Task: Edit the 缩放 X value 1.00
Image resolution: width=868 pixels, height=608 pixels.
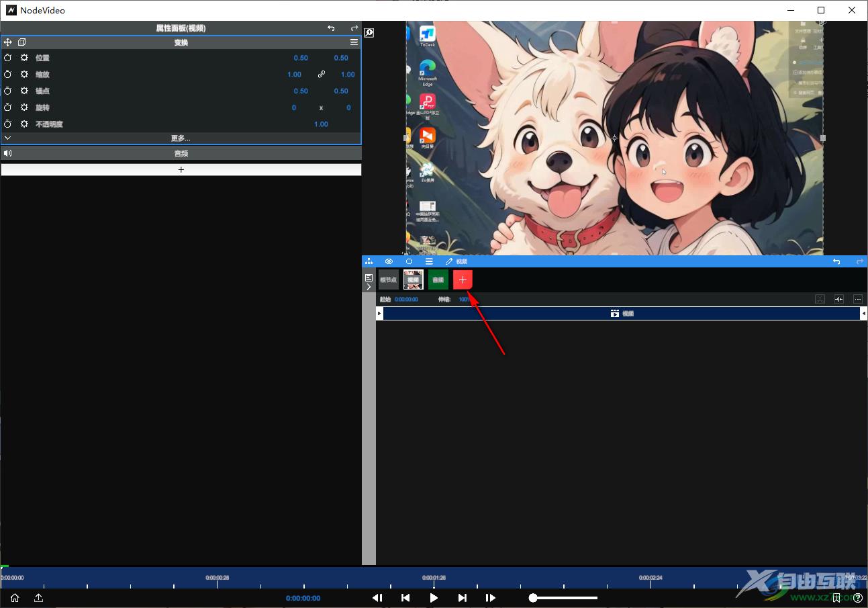Action: tap(294, 75)
